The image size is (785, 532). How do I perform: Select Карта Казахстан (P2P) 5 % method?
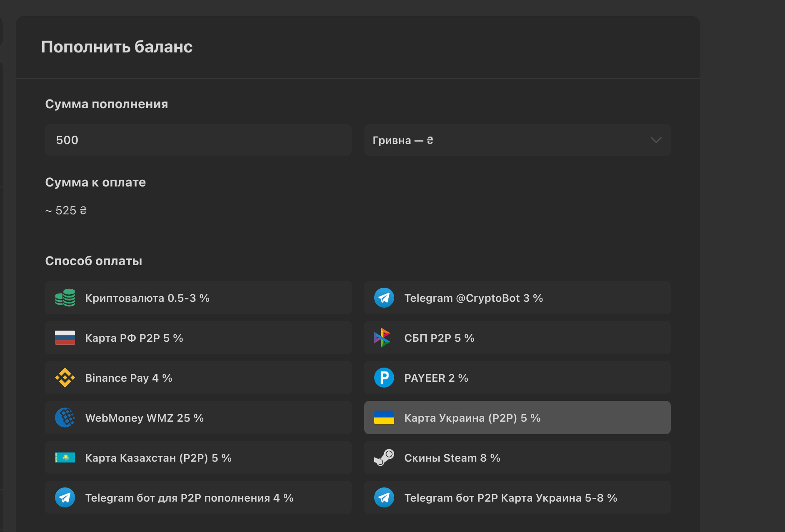click(x=198, y=457)
